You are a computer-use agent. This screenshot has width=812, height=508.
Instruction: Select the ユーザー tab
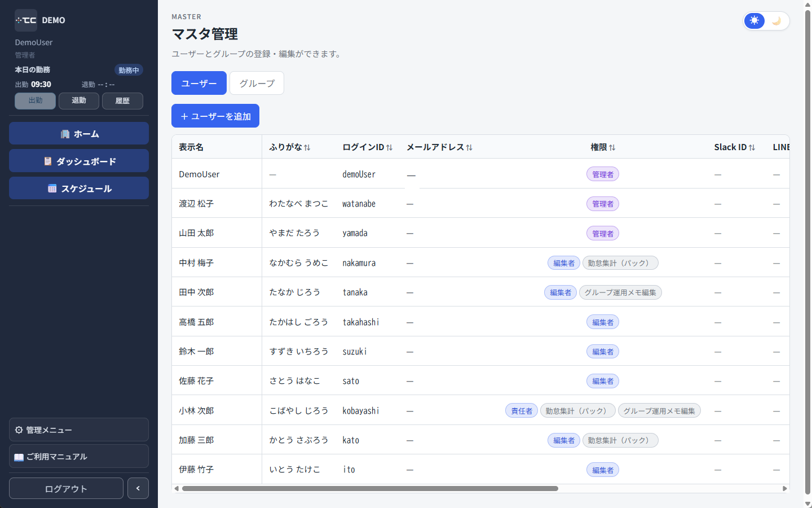[x=199, y=83]
